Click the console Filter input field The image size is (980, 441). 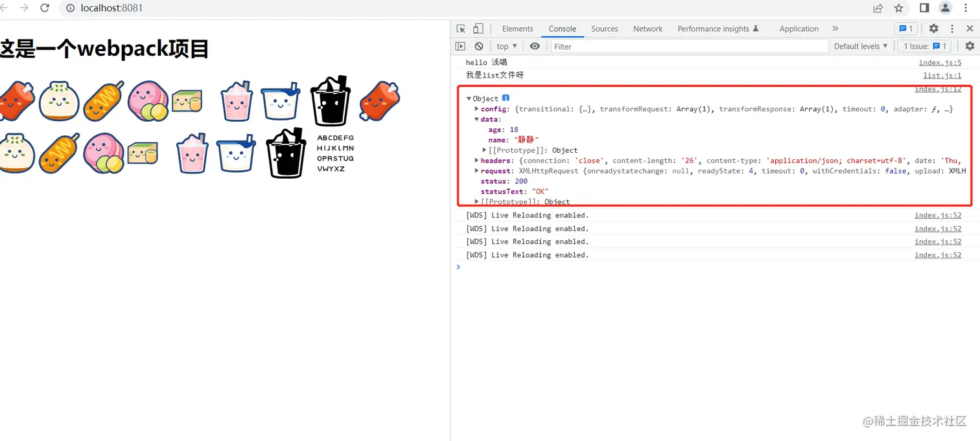tap(690, 46)
